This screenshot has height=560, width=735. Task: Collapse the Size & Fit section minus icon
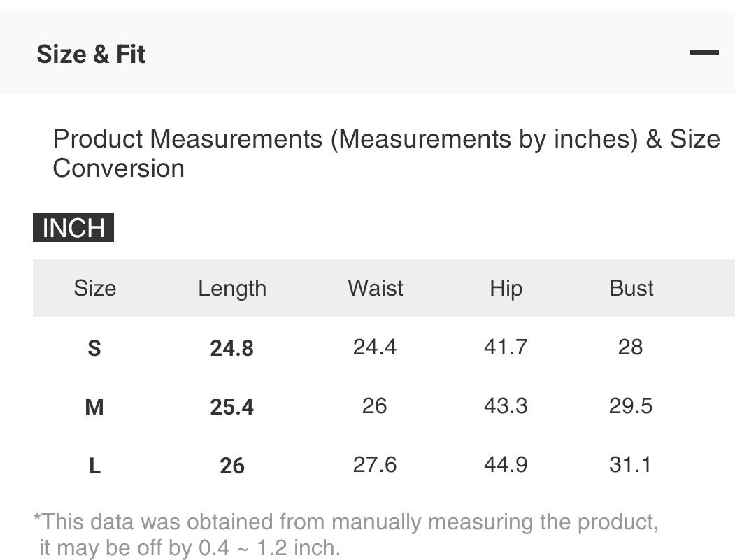click(x=704, y=53)
